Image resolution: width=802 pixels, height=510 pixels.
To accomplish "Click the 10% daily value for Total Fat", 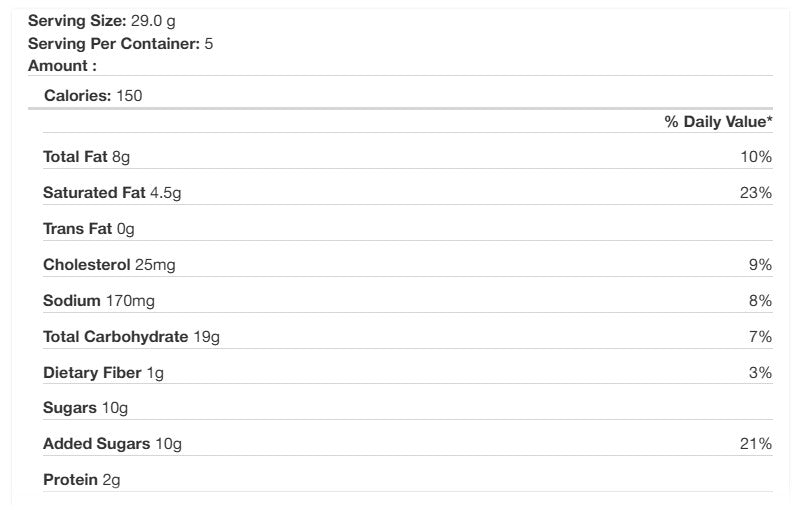I will coord(757,157).
